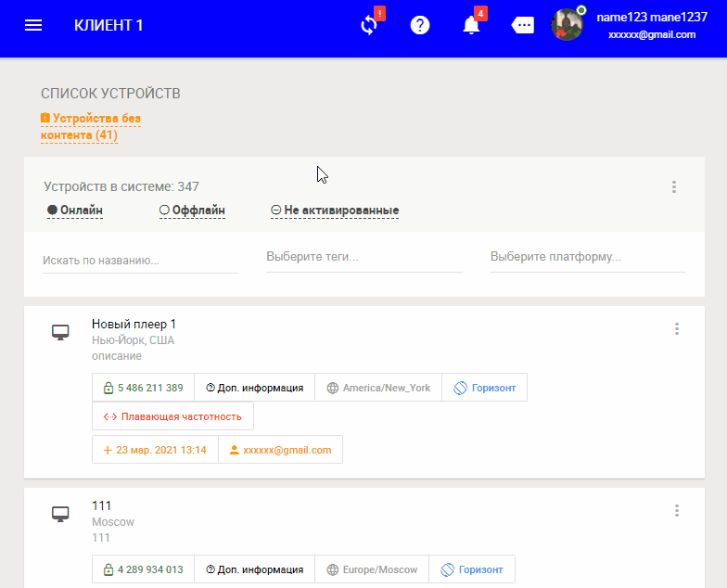Image resolution: width=727 pixels, height=588 pixels.
Task: Click the monitor icon of device 111
Action: pos(60,514)
